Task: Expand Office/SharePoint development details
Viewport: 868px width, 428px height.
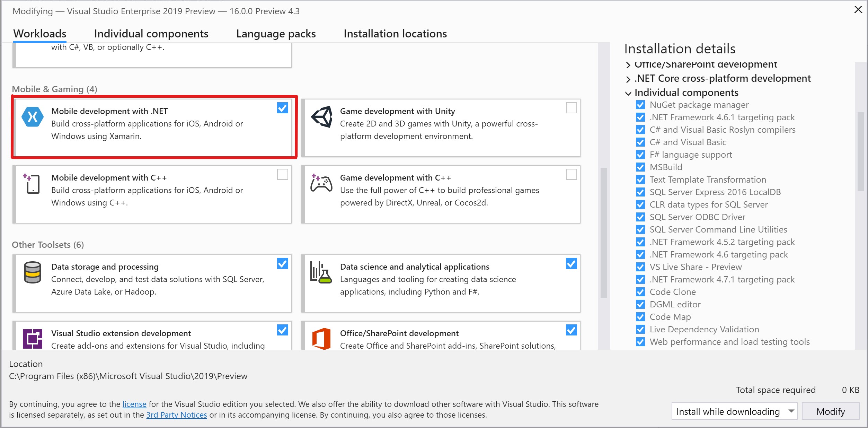Action: click(x=628, y=65)
